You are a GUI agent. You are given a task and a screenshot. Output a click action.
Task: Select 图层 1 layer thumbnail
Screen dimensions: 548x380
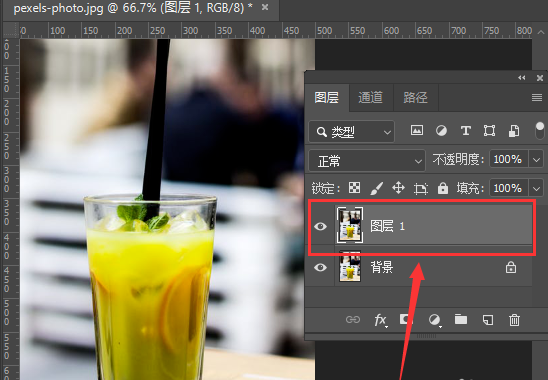[350, 225]
